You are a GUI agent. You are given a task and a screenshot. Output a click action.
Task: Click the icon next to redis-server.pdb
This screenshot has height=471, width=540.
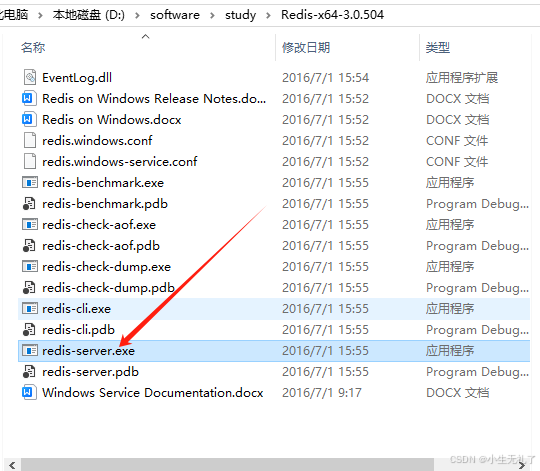click(29, 371)
